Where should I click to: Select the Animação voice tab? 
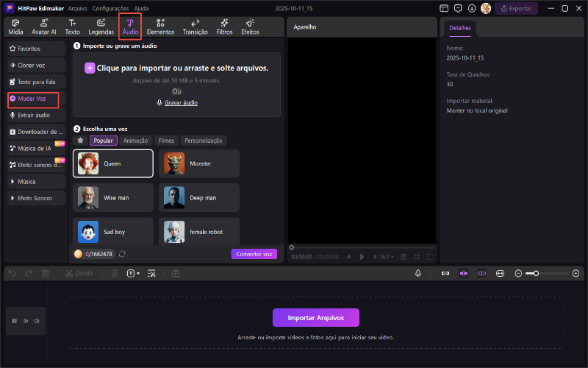(135, 141)
